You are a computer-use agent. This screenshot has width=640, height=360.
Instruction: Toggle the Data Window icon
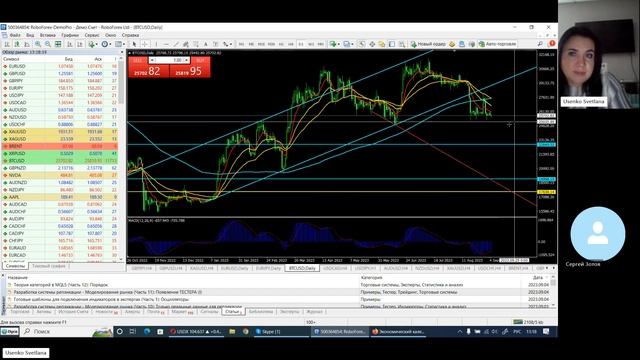pos(372,44)
